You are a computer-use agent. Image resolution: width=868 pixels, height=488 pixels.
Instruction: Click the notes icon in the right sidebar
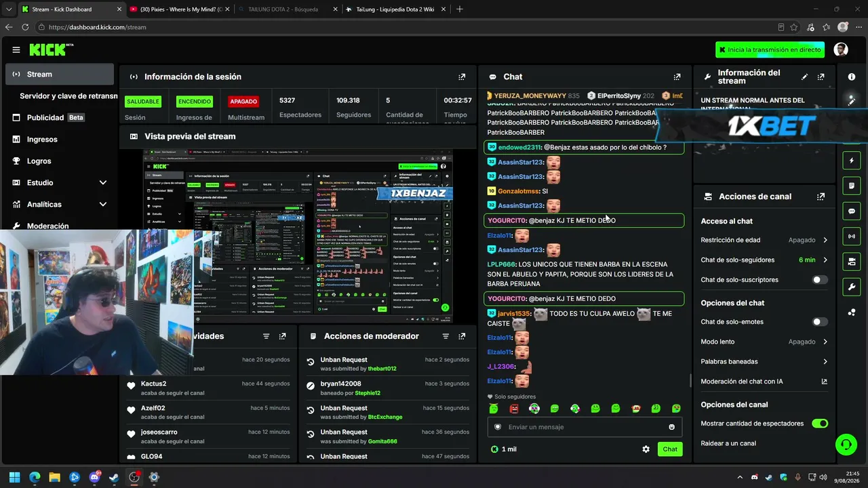click(x=852, y=186)
